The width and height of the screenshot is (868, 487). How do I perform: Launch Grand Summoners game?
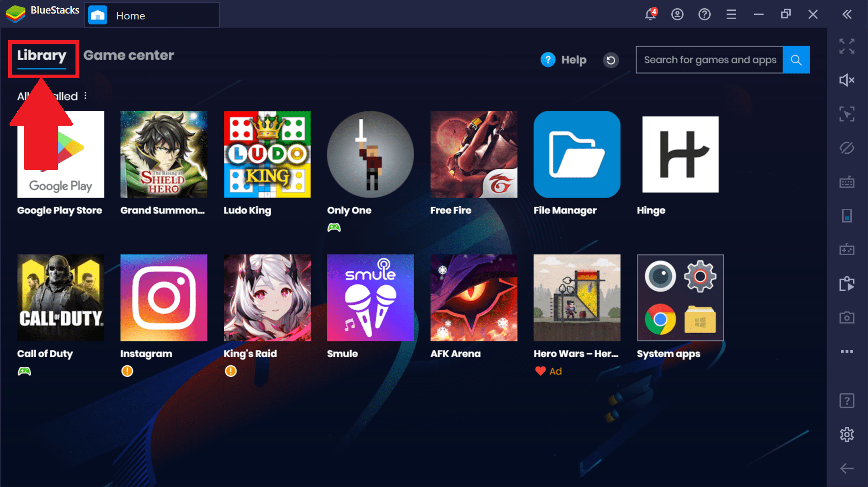point(164,155)
